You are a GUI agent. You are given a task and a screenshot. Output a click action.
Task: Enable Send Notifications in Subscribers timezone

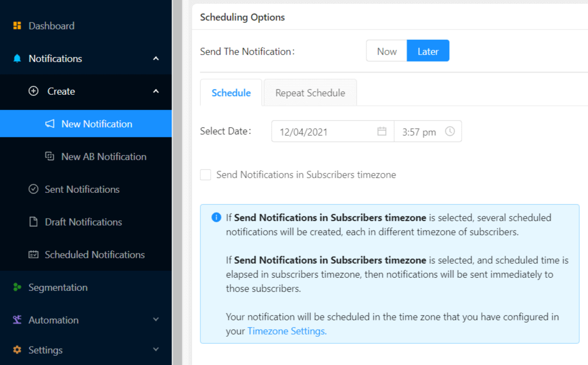(205, 175)
